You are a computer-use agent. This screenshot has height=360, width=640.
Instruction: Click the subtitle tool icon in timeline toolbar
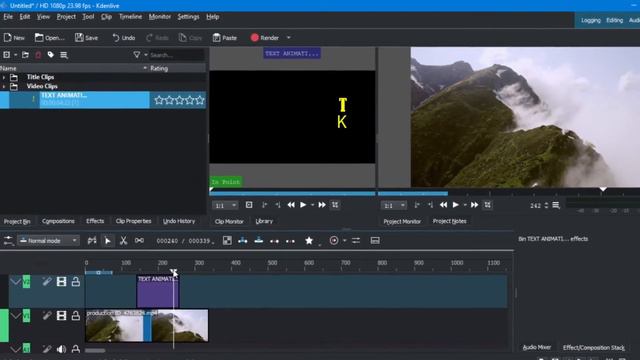[375, 240]
